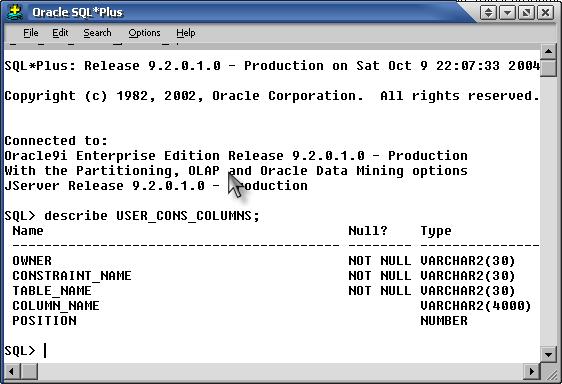Click the TABLE_NAME row
Viewport: 562px width, 384px height.
pos(263,291)
